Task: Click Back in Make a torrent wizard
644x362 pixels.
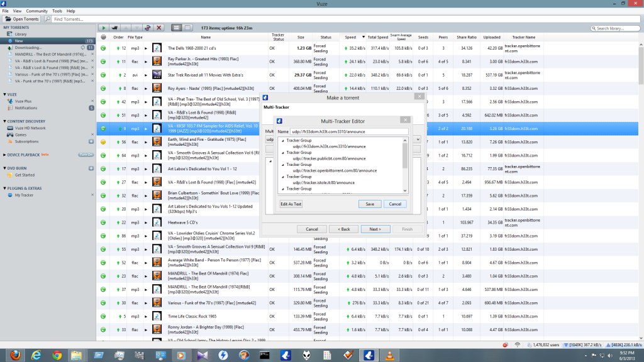Action: (x=344, y=229)
